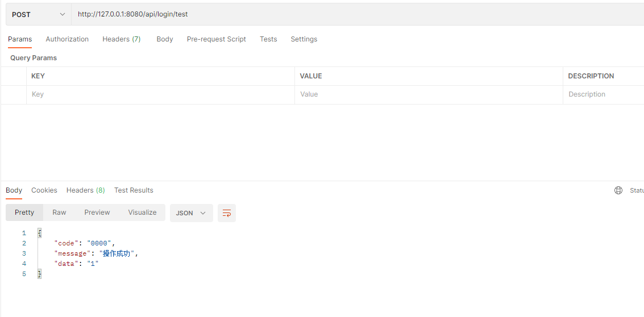Click the Description input cell

603,94
